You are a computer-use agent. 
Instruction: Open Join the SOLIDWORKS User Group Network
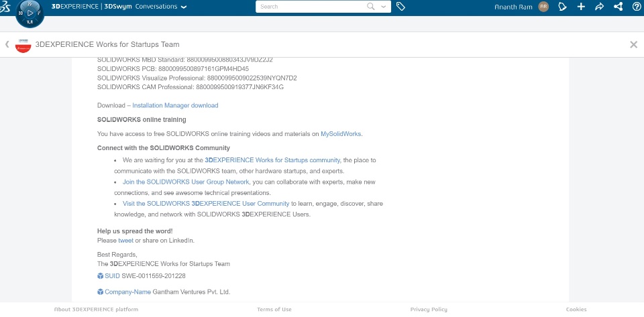click(186, 182)
